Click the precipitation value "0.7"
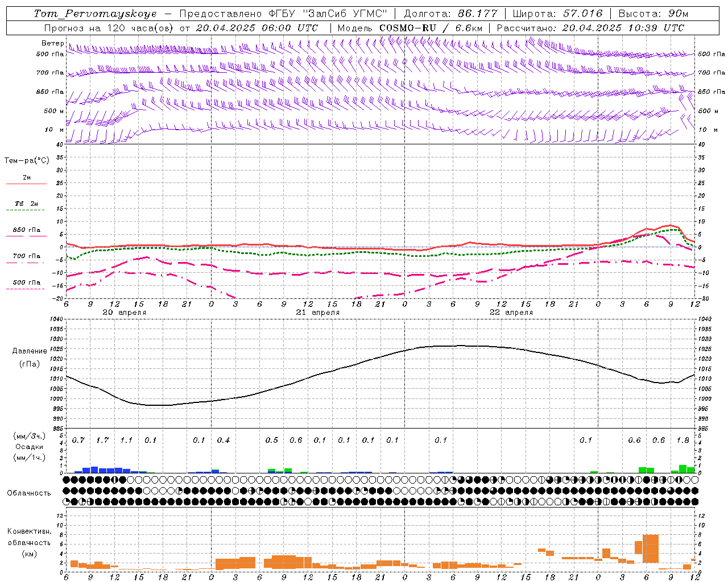 [78, 440]
